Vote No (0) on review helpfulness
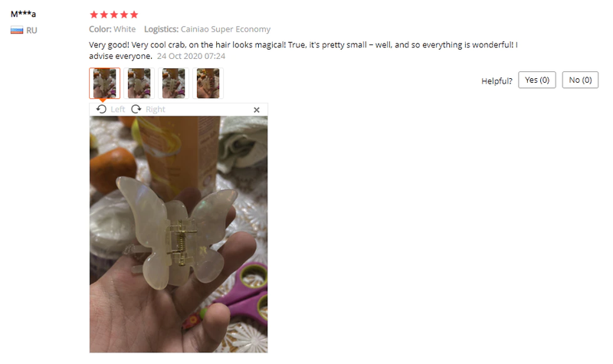The width and height of the screenshot is (613, 364). click(580, 80)
